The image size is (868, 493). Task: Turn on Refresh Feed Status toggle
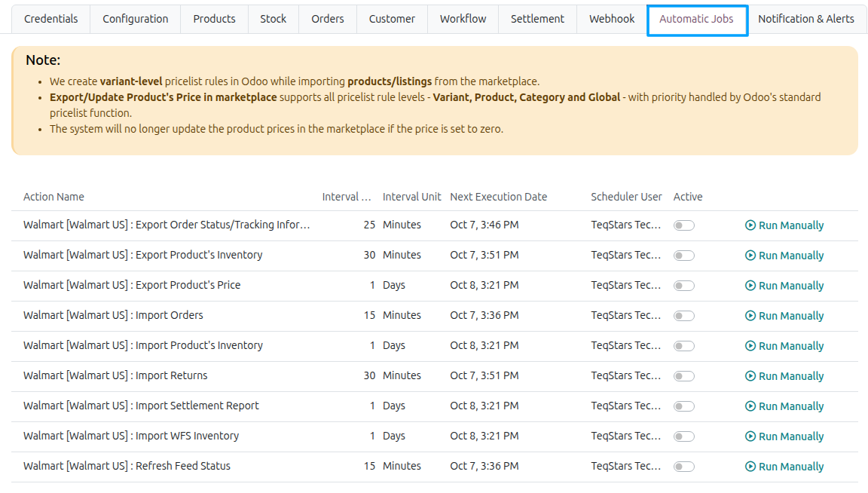coord(683,467)
